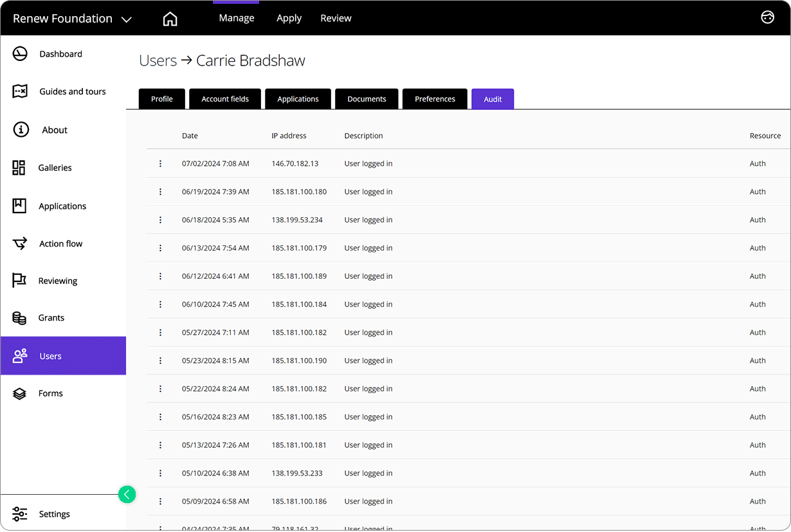
Task: Click the home icon in top bar
Action: (170, 19)
